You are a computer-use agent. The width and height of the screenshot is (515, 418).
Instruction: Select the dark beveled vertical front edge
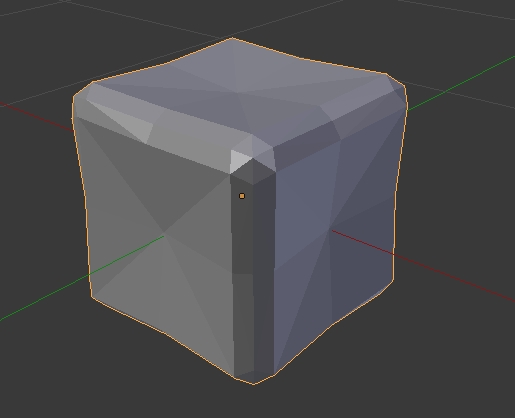tap(253, 267)
